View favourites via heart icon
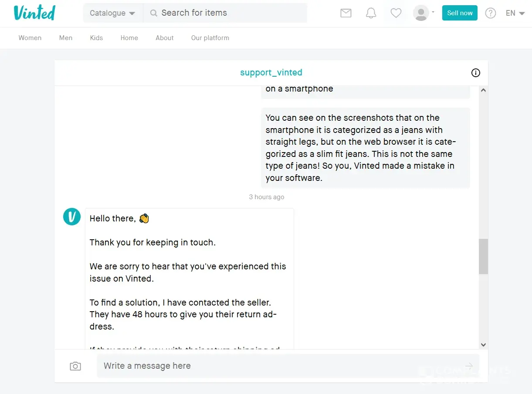532x394 pixels. pyautogui.click(x=396, y=13)
